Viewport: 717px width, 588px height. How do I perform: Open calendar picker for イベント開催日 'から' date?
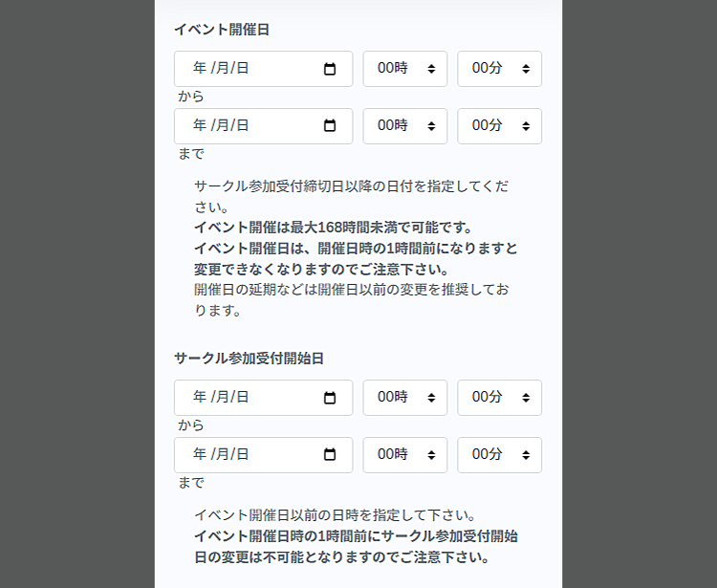coord(330,69)
